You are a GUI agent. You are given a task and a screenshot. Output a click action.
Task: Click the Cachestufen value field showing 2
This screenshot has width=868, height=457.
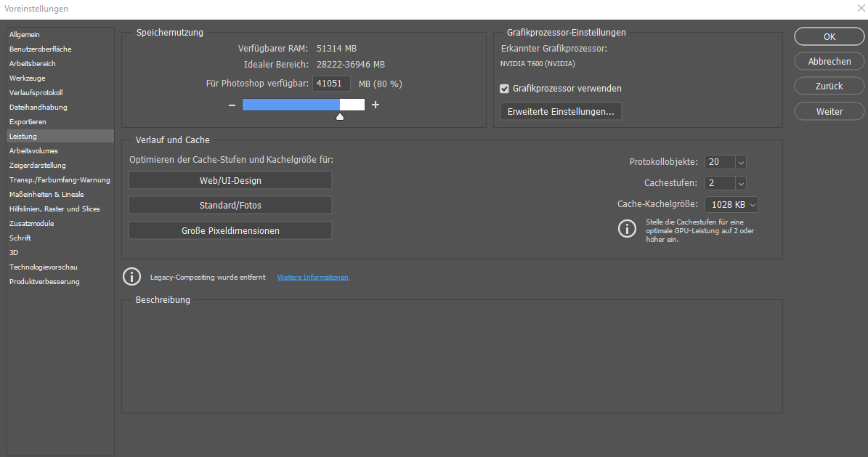pos(720,183)
